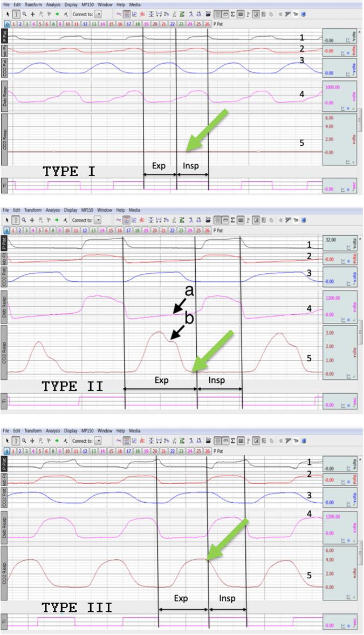Click the sigma icon in Type III window toolbar
364x635 pixels.
click(x=232, y=441)
